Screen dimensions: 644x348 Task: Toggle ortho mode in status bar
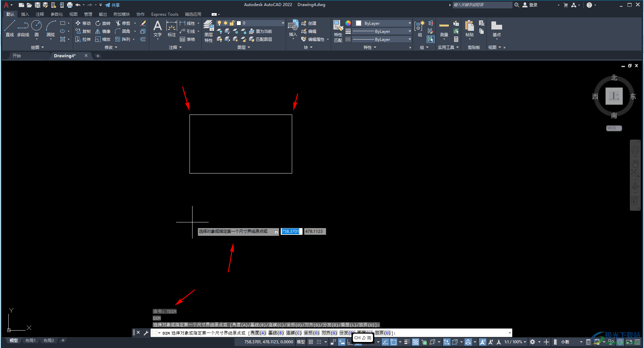(350, 342)
